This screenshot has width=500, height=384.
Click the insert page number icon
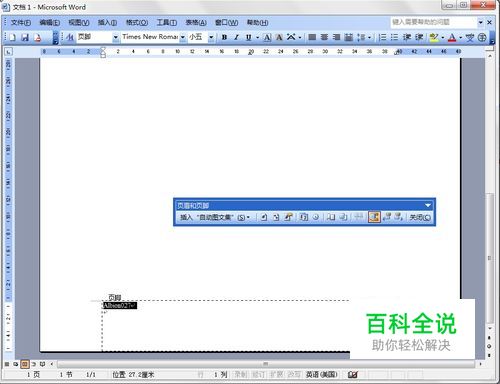tap(264, 217)
